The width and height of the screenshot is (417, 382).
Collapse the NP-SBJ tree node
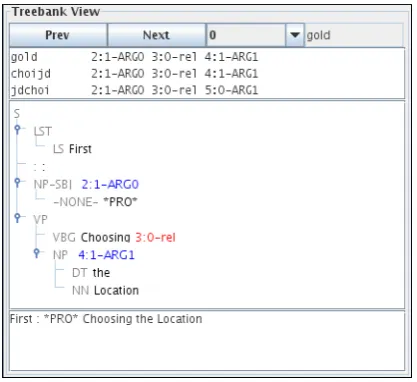coord(18,182)
